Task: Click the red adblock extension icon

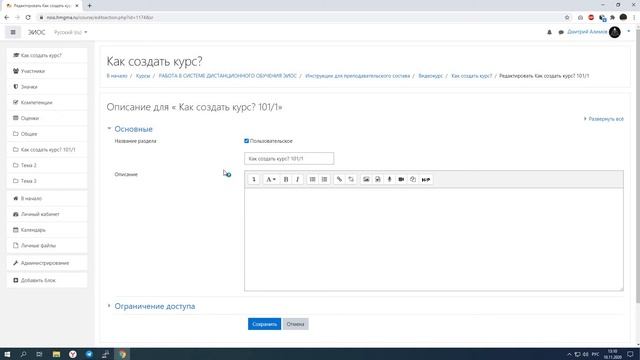Action: pyautogui.click(x=591, y=18)
